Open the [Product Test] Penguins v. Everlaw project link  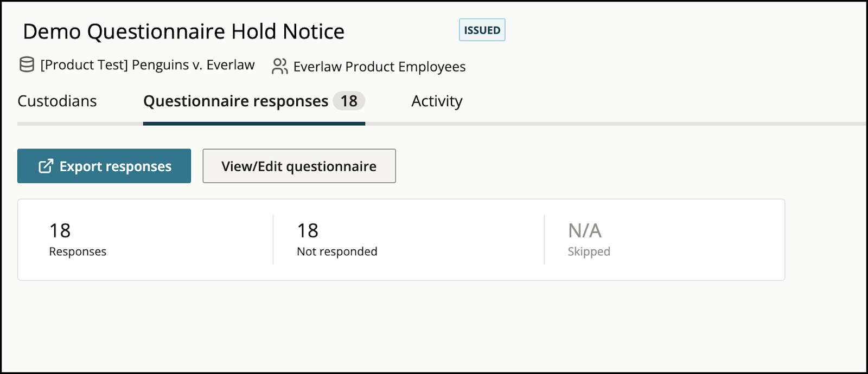[x=148, y=65]
